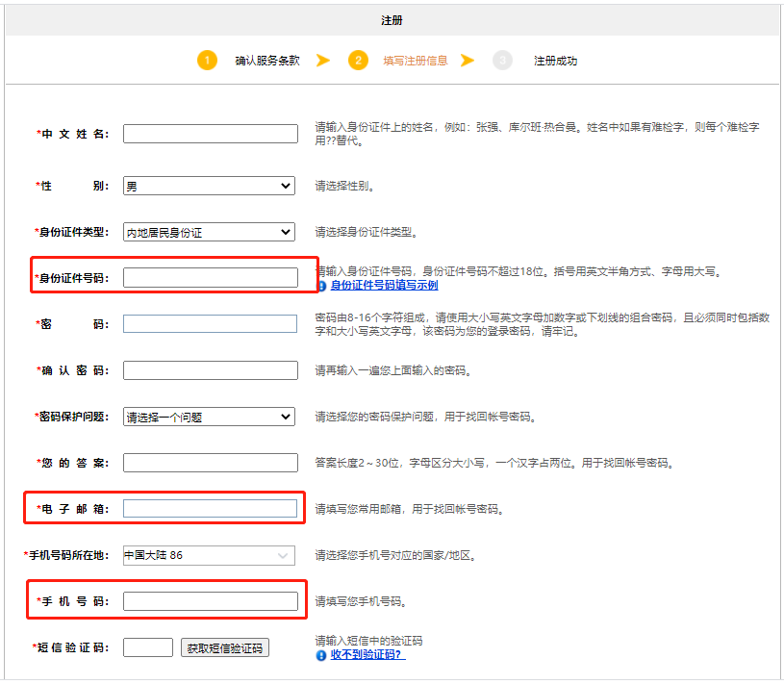Click the orange arrow before 注册成功
Image resolution: width=784 pixels, height=684 pixels.
468,60
